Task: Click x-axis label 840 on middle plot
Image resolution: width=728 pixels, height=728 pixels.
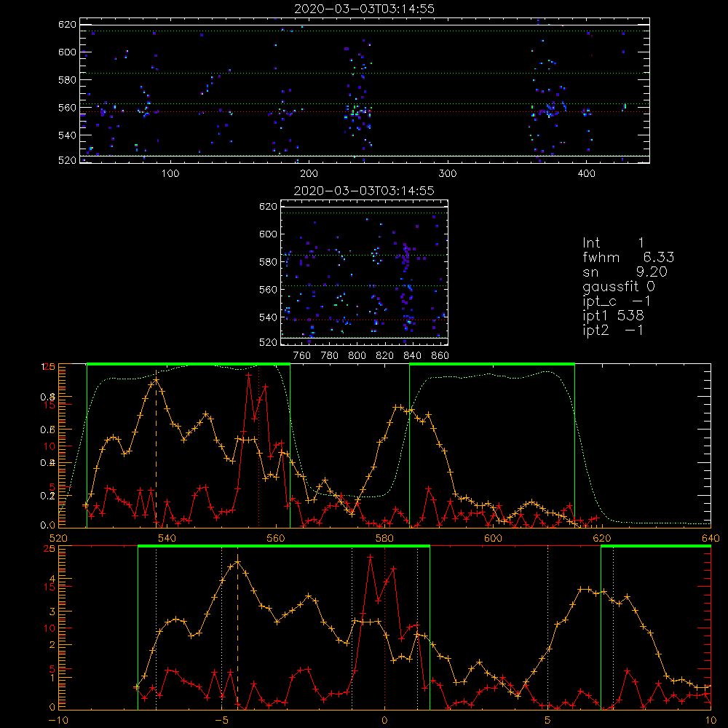Action: 412,356
